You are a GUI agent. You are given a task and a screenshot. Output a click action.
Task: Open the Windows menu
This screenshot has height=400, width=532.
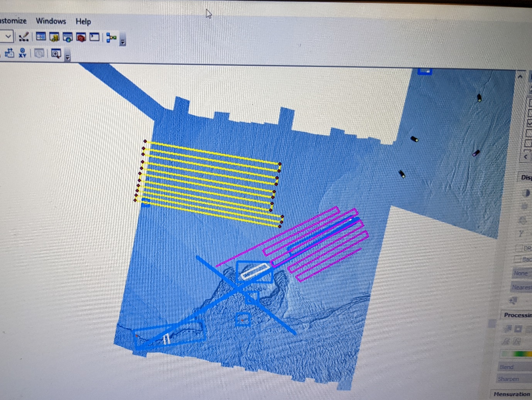[x=51, y=21]
